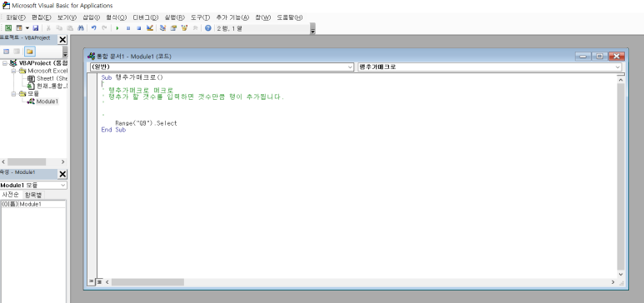
Task: Open Find with the binoculars icon
Action: (x=81, y=28)
